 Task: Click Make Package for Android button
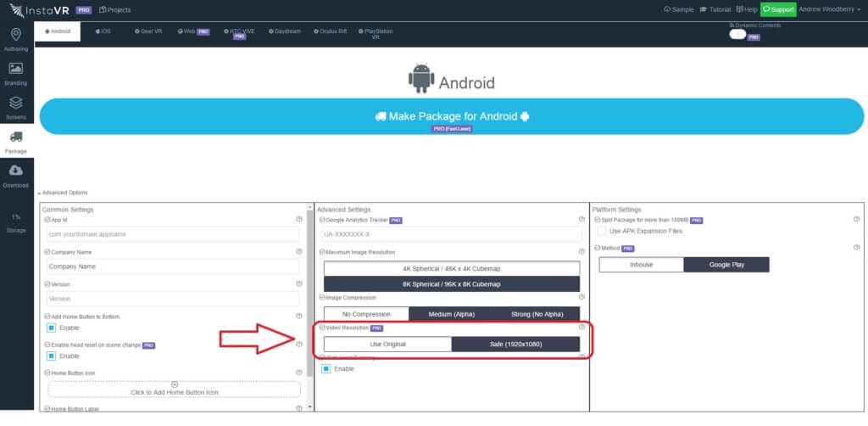(x=452, y=116)
